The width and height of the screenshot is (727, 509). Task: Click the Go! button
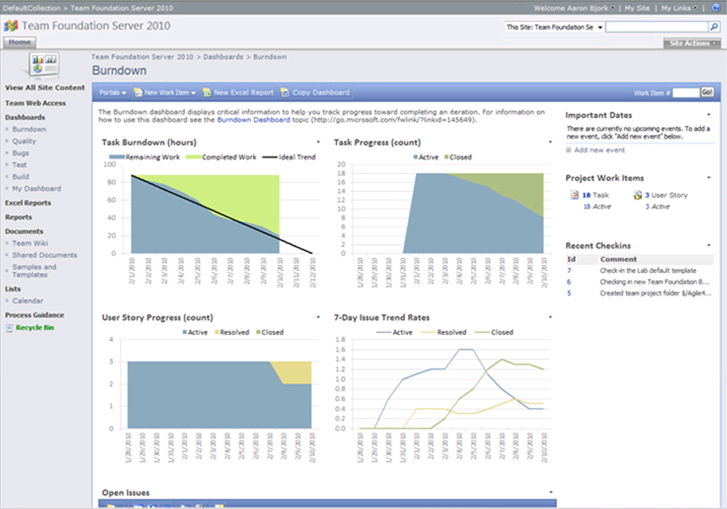[707, 92]
